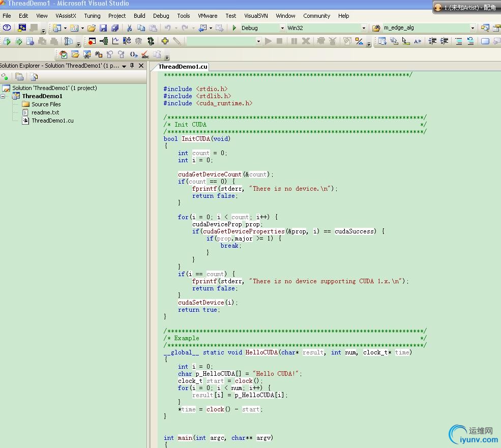Image resolution: width=501 pixels, height=448 pixels.
Task: Click the Help question mark icon
Action: click(x=7, y=28)
